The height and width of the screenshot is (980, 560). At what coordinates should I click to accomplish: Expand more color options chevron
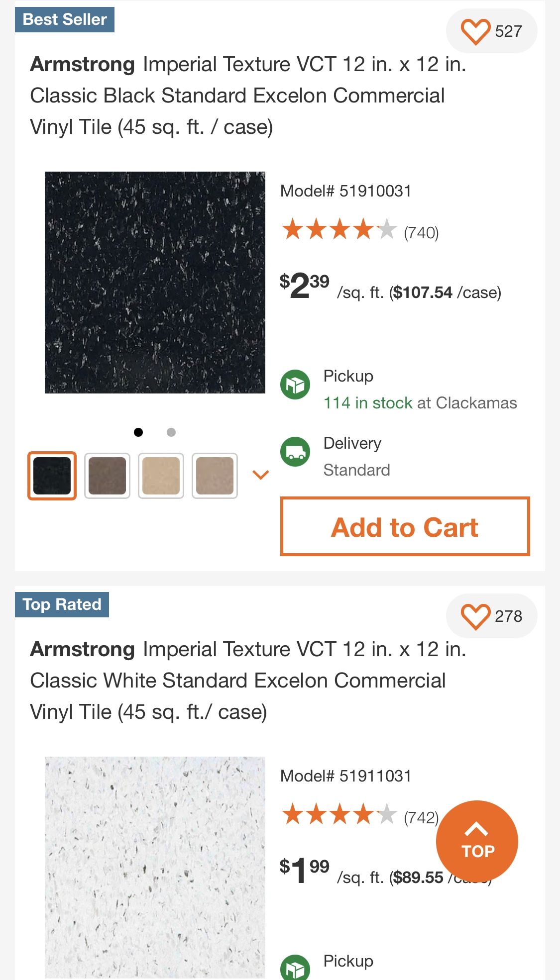pos(261,475)
